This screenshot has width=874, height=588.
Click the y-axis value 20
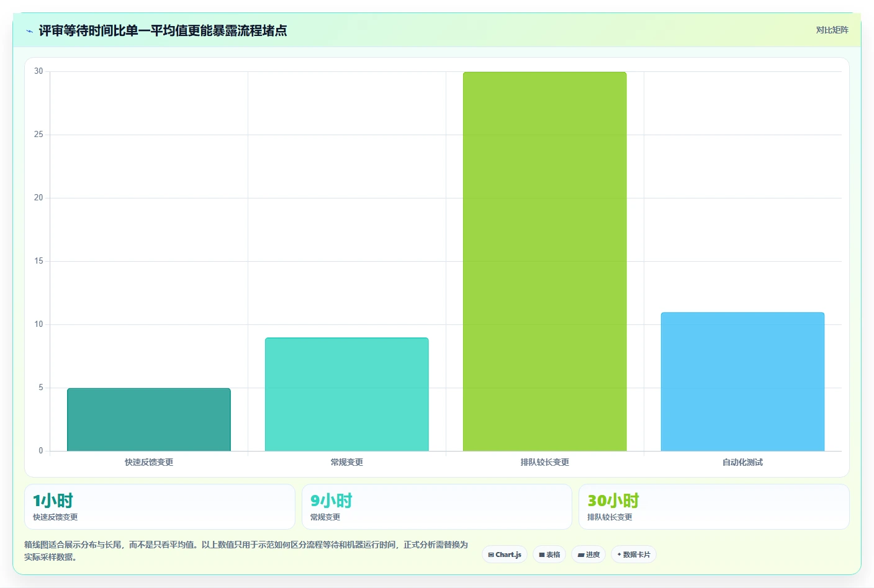point(38,198)
